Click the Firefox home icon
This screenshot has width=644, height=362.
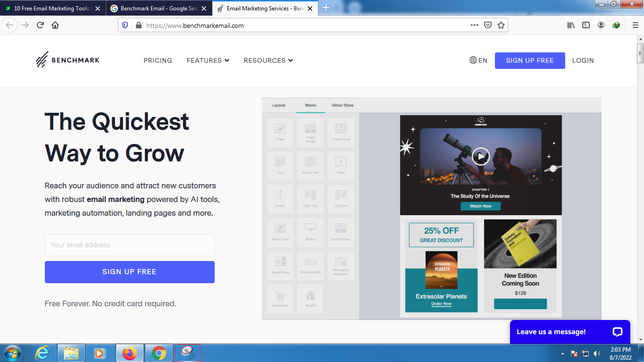(55, 25)
